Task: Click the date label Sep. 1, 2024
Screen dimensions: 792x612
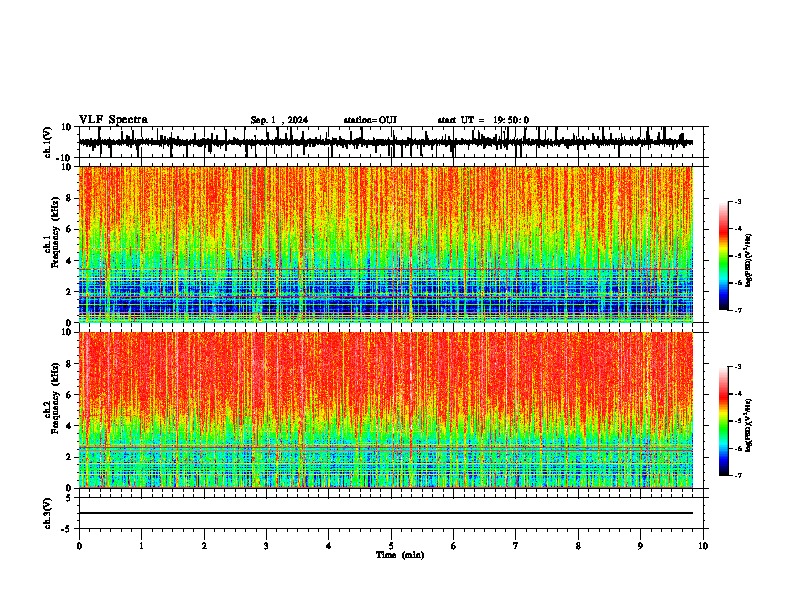Action: (x=279, y=120)
